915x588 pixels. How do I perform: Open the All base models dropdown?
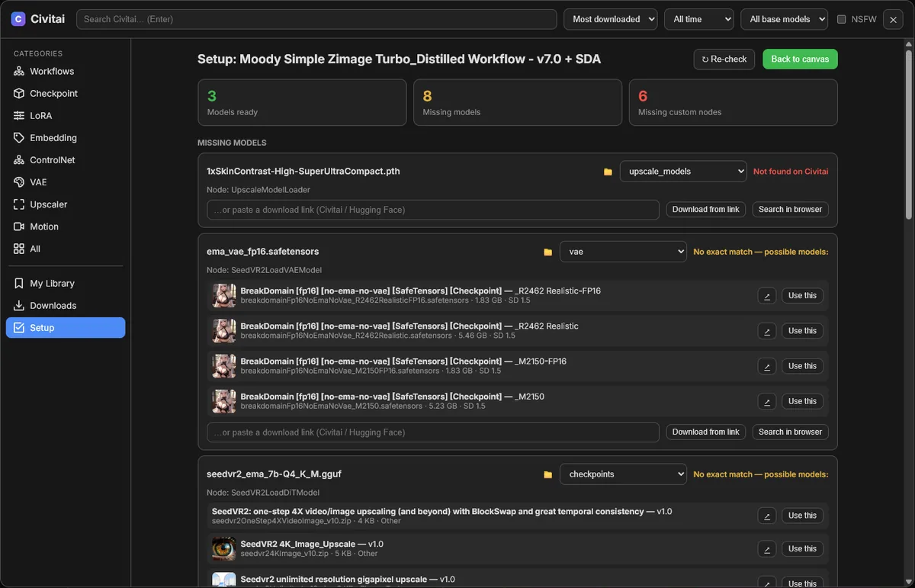784,19
